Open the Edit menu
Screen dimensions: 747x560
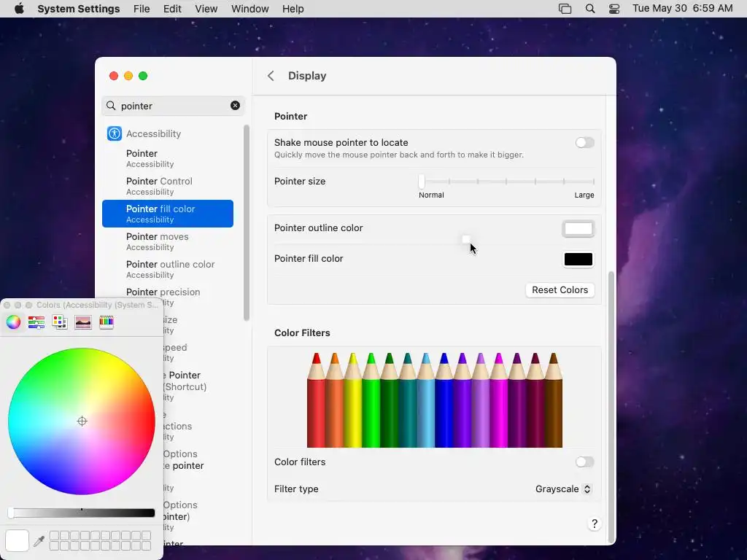172,9
